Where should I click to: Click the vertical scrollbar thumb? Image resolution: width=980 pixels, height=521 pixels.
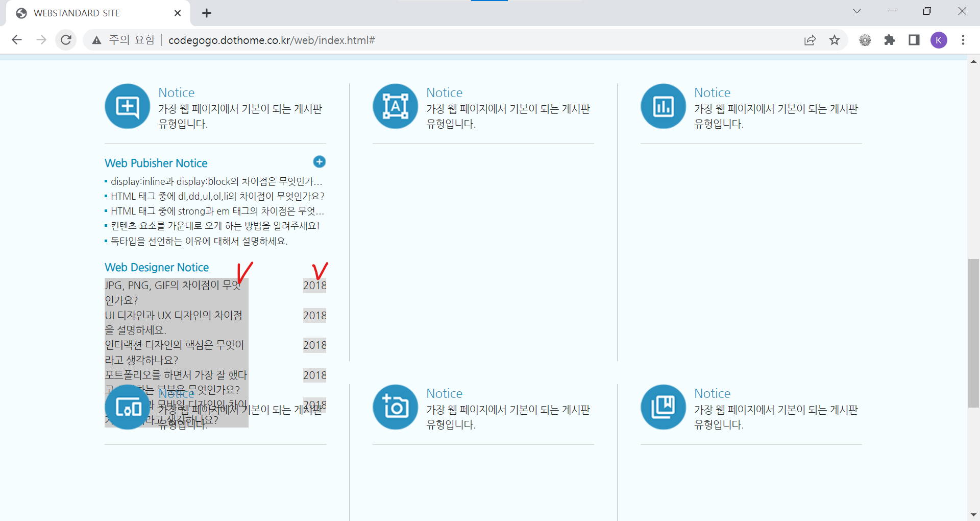pos(973,333)
